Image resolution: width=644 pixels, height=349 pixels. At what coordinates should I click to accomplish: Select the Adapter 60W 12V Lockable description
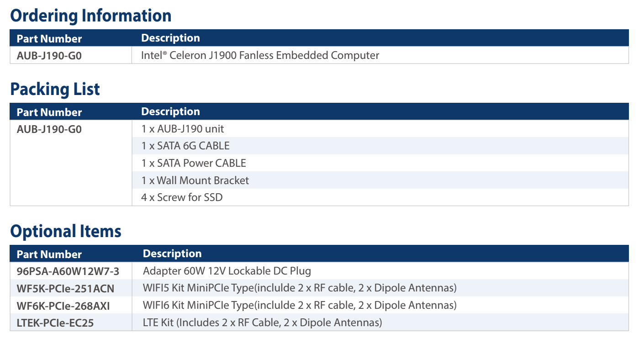click(x=227, y=271)
